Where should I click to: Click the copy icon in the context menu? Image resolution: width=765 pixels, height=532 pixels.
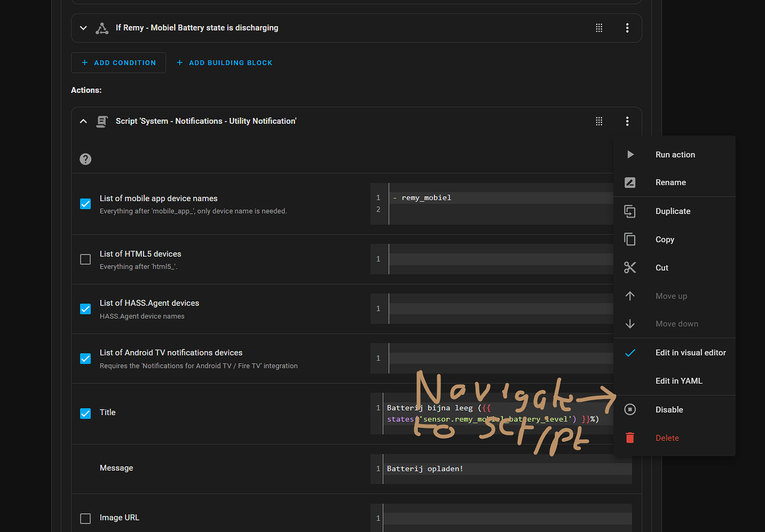point(630,239)
